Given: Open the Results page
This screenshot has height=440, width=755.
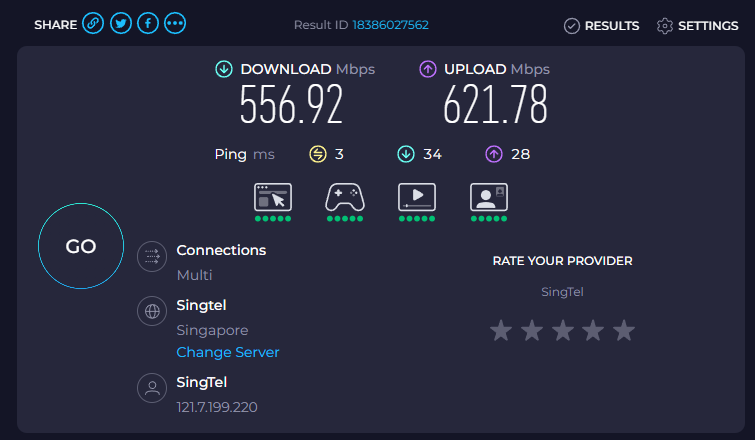Looking at the screenshot, I should tap(601, 26).
